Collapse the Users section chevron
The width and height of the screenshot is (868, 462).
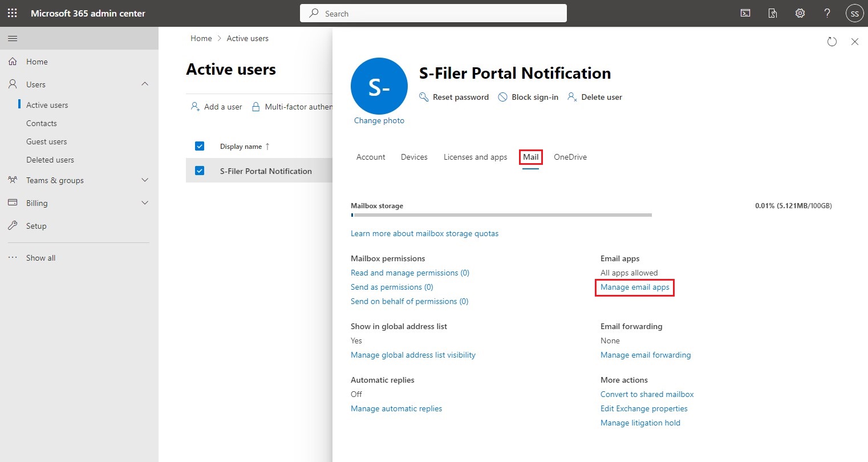point(145,84)
